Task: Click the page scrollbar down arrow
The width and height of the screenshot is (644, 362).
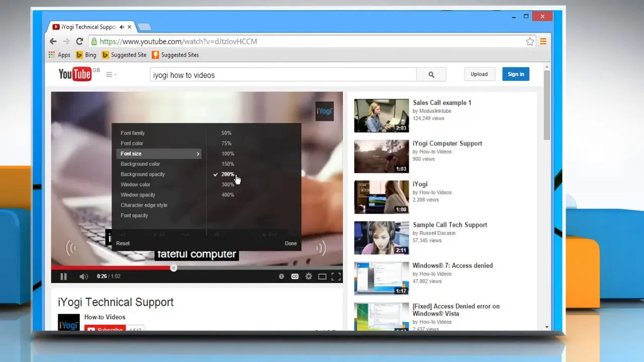Action: (x=547, y=327)
